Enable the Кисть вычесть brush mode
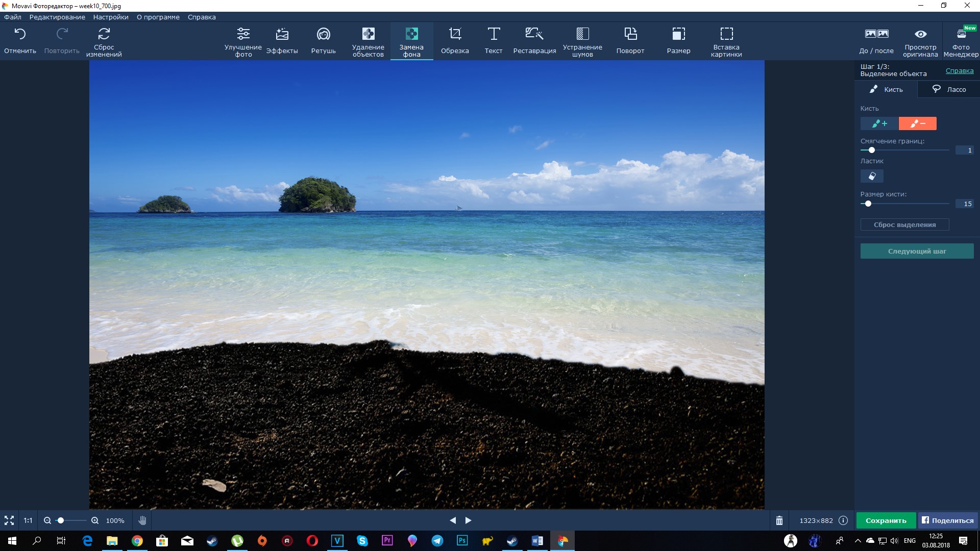Viewport: 980px width, 551px height. [x=917, y=123]
